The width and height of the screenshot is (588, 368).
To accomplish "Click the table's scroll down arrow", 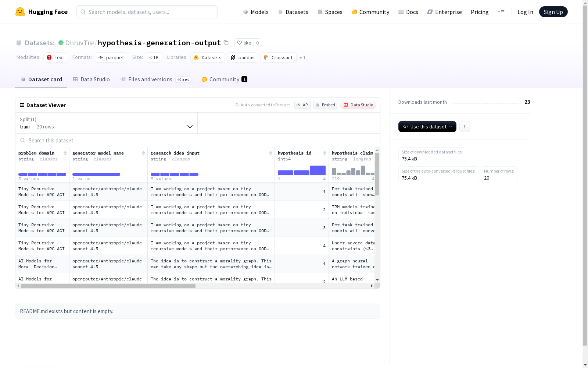I will [x=377, y=280].
